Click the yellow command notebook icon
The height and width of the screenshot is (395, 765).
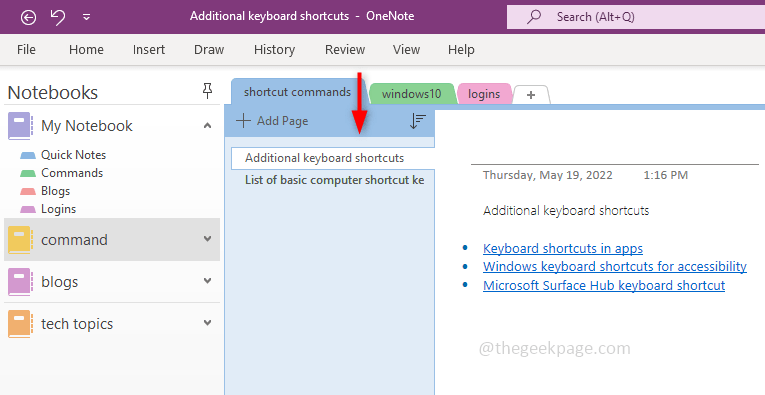[x=20, y=239]
